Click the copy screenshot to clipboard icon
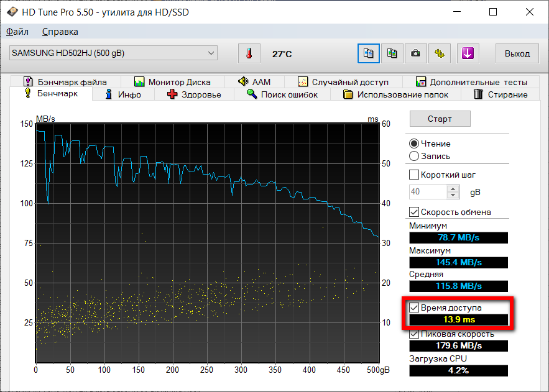 point(392,53)
